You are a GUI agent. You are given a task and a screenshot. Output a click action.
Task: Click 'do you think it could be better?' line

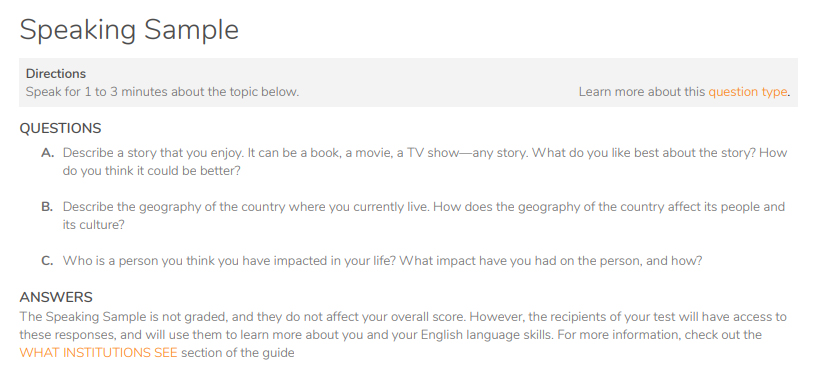151,171
